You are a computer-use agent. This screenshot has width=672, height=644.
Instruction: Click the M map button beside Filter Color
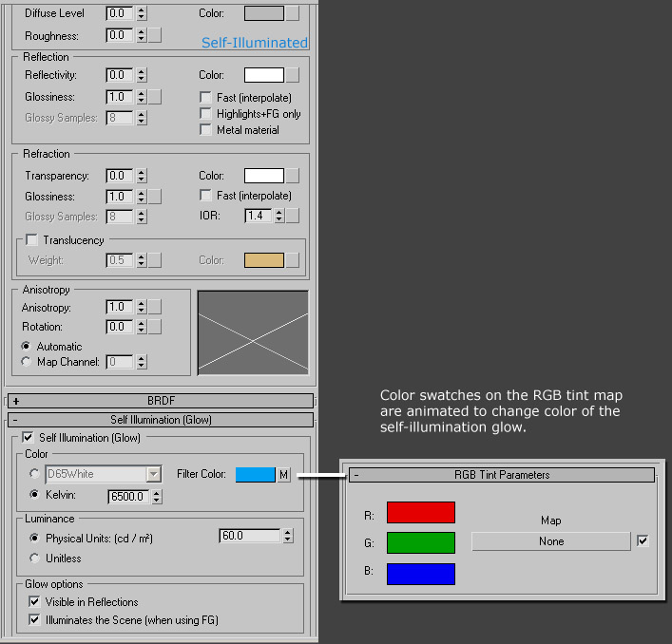[283, 475]
